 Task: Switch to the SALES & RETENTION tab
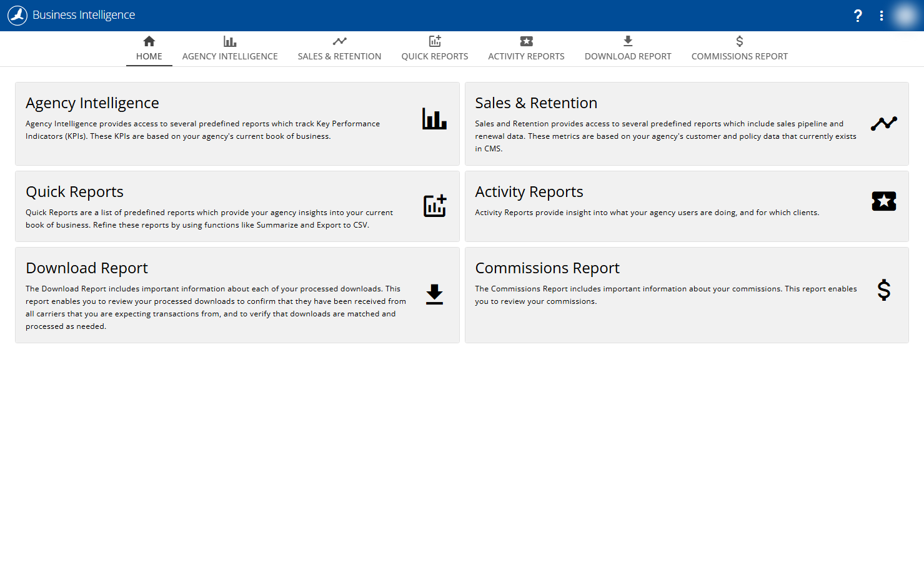click(339, 56)
